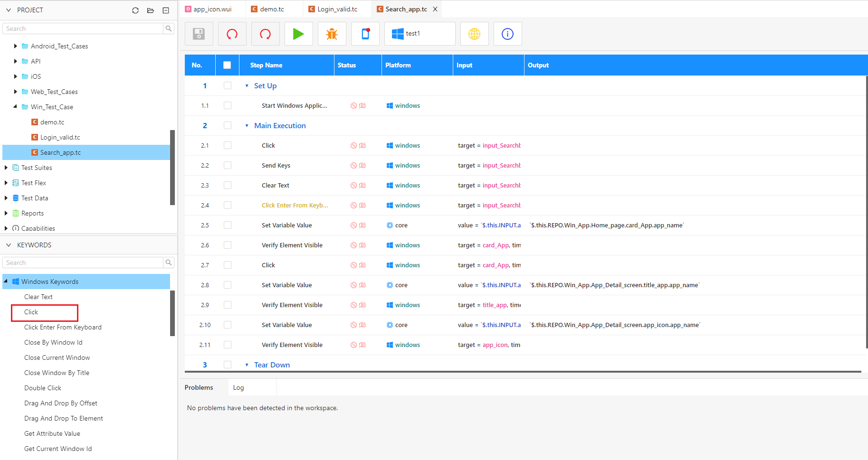
Task: Open demo.tc in the project tree
Action: [52, 122]
